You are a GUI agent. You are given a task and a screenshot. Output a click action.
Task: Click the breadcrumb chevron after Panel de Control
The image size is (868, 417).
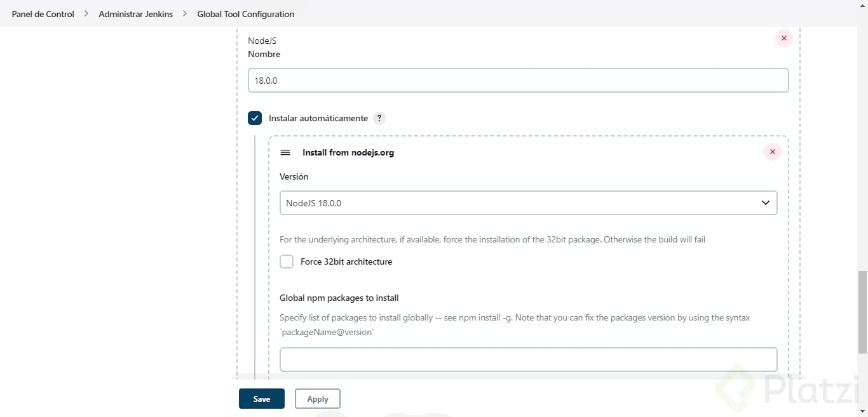pos(86,13)
